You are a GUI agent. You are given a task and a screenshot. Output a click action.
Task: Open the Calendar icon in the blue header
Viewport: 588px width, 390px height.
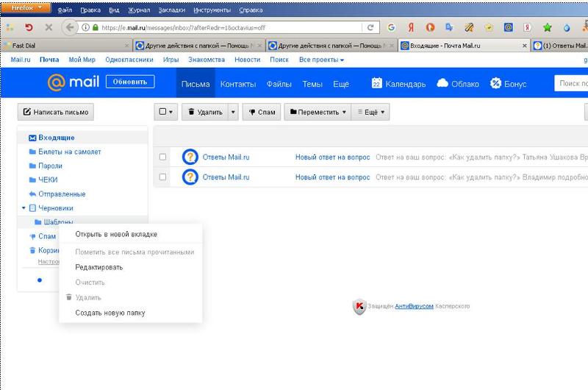point(376,83)
